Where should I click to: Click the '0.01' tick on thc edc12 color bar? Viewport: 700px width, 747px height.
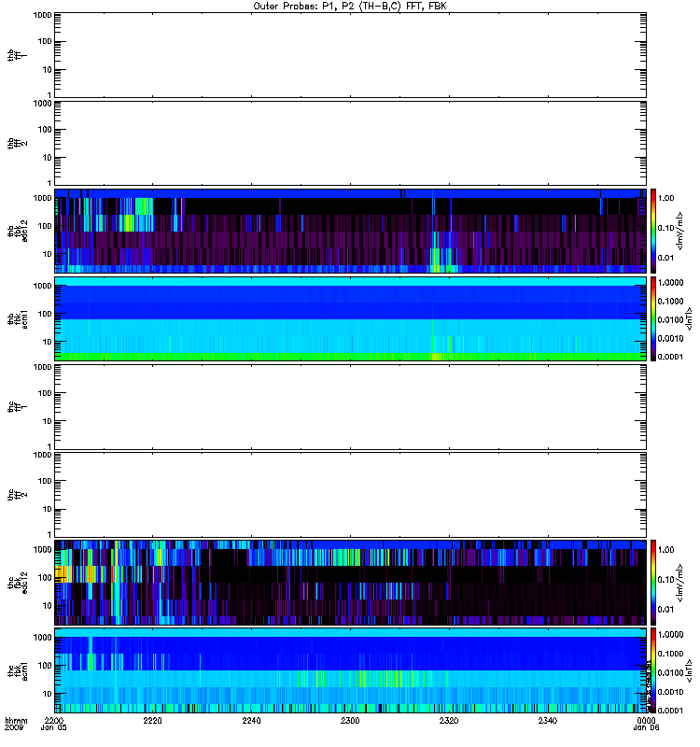coord(665,610)
